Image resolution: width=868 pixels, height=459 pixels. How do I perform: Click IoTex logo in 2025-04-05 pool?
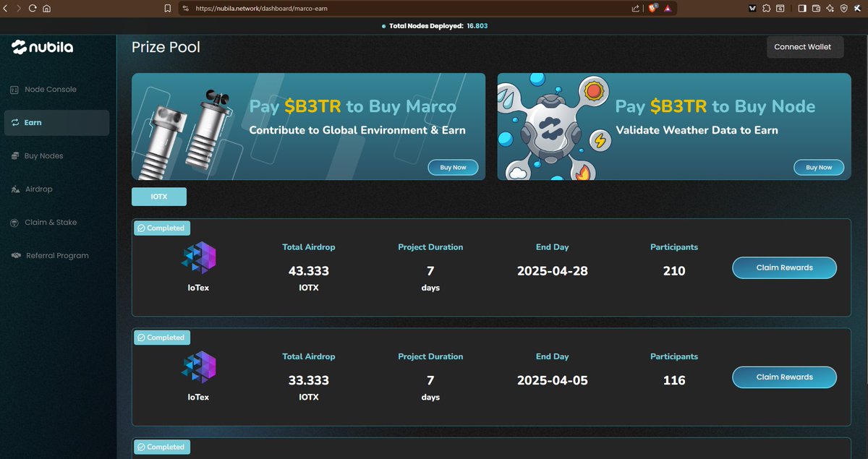coord(199,366)
